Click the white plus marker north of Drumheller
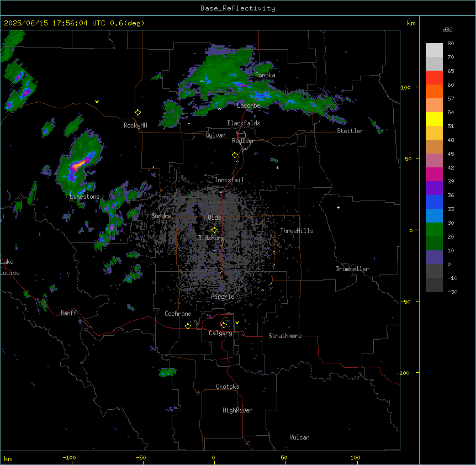 (338, 207)
